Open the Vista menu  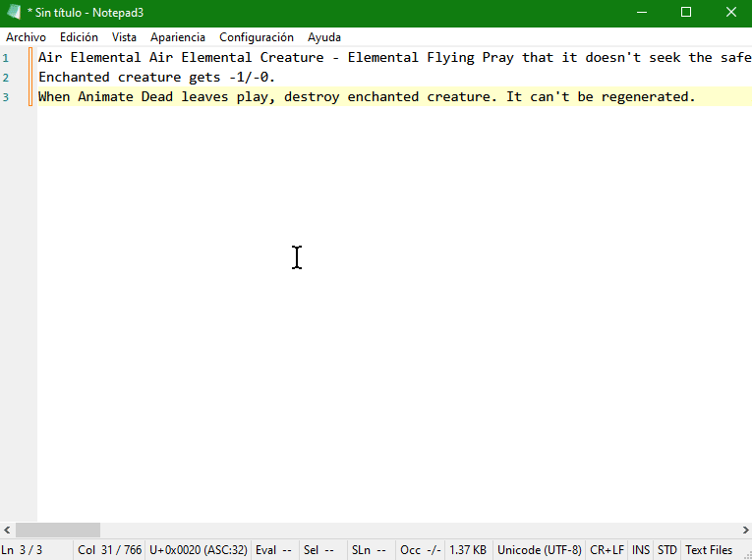124,37
